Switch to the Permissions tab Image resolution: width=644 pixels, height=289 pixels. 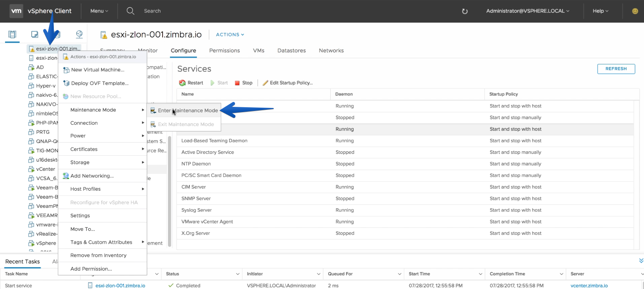(225, 51)
